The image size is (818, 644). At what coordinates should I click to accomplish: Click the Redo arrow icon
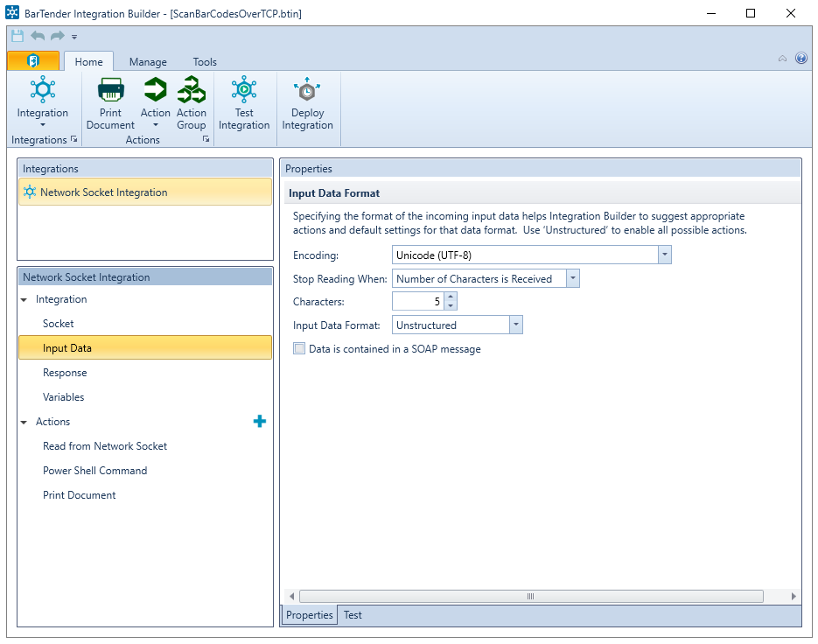point(58,36)
